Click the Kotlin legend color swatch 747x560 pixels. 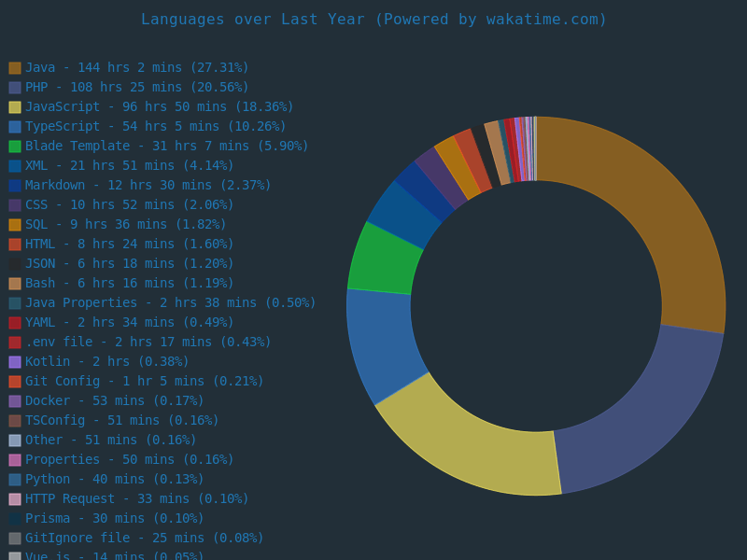pos(15,362)
